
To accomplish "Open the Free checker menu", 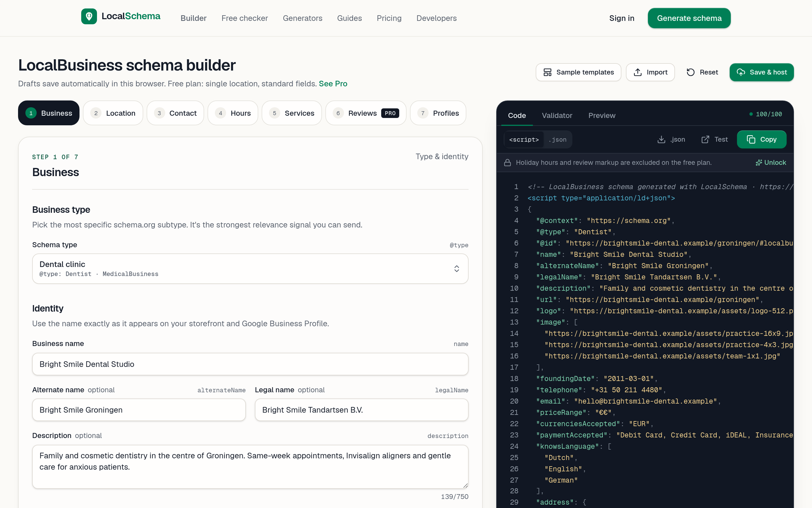I will 245,18.
